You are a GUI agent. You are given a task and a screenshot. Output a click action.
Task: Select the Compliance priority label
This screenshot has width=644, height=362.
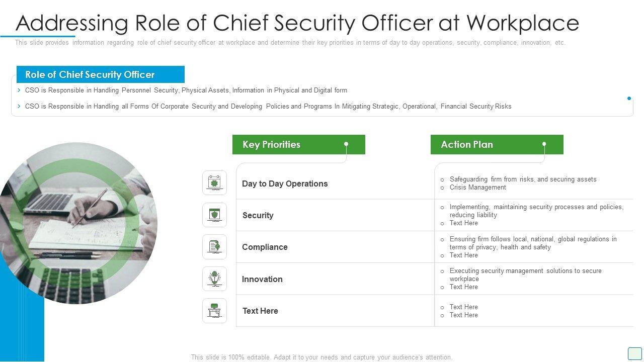pos(265,247)
